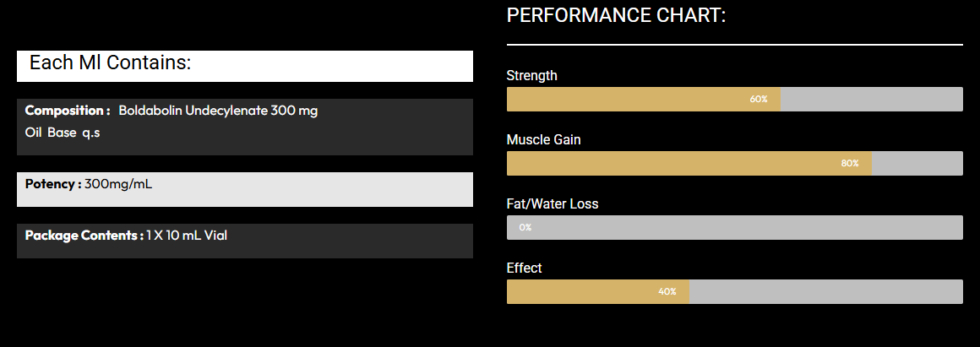Image resolution: width=980 pixels, height=347 pixels.
Task: Click the Package Contents label
Action: click(x=84, y=236)
